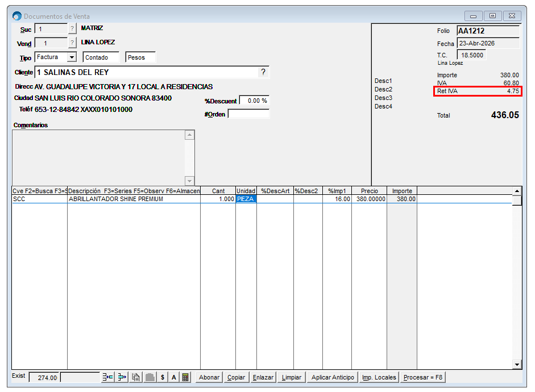Open the calculator icon
Image resolution: width=535 pixels, height=392 pixels.
coord(186,377)
